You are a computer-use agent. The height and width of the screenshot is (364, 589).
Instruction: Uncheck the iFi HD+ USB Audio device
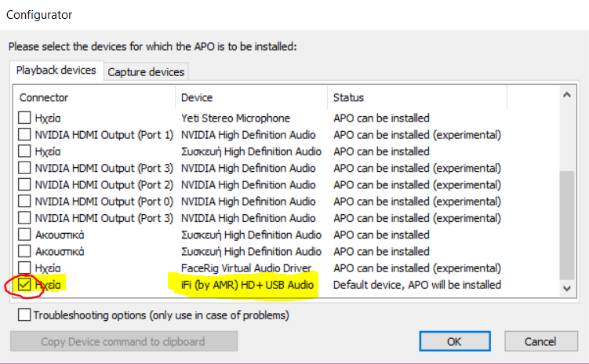[25, 285]
